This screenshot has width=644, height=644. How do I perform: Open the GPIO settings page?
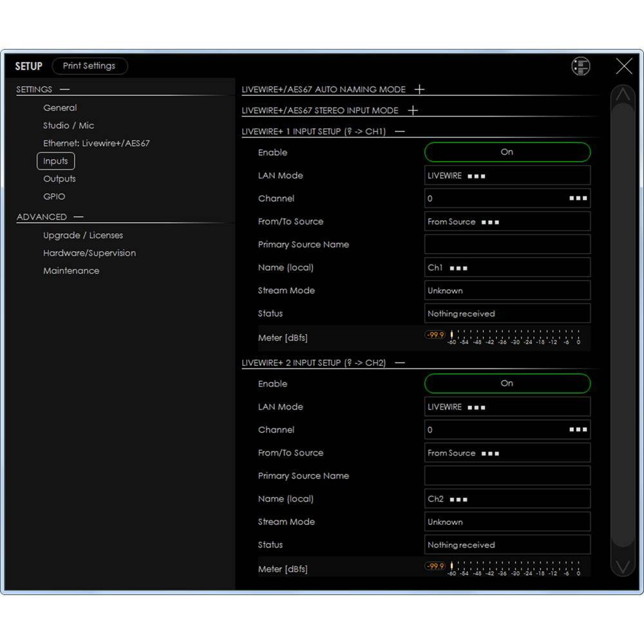[x=54, y=196]
